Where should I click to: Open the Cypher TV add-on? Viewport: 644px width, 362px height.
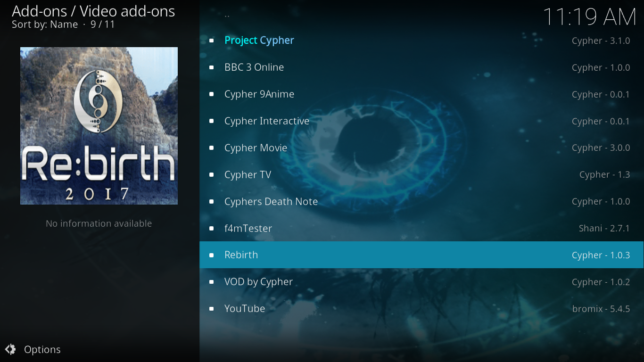point(421,175)
